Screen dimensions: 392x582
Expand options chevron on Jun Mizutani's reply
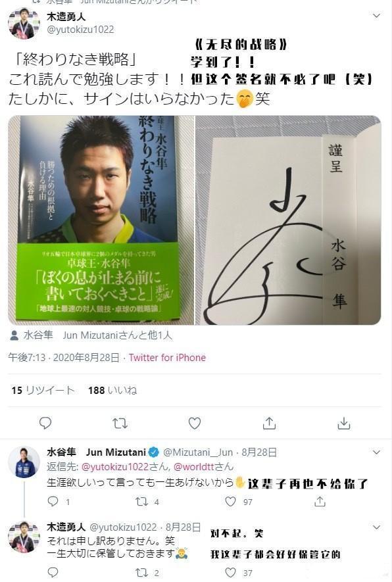tap(376, 452)
